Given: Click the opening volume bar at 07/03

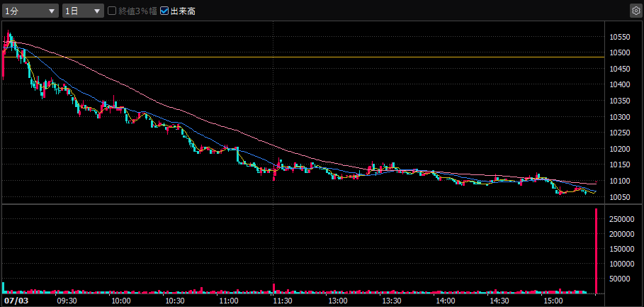Looking at the screenshot, I should click(4, 288).
